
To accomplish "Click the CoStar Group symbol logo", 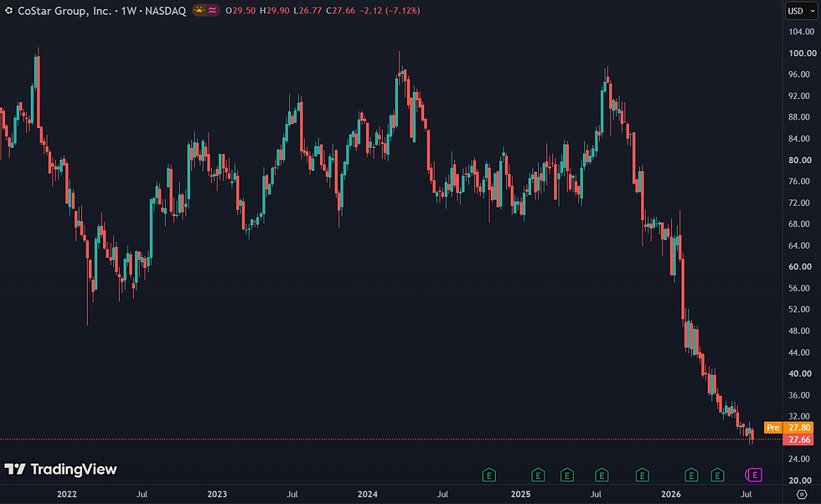I will 9,11.
